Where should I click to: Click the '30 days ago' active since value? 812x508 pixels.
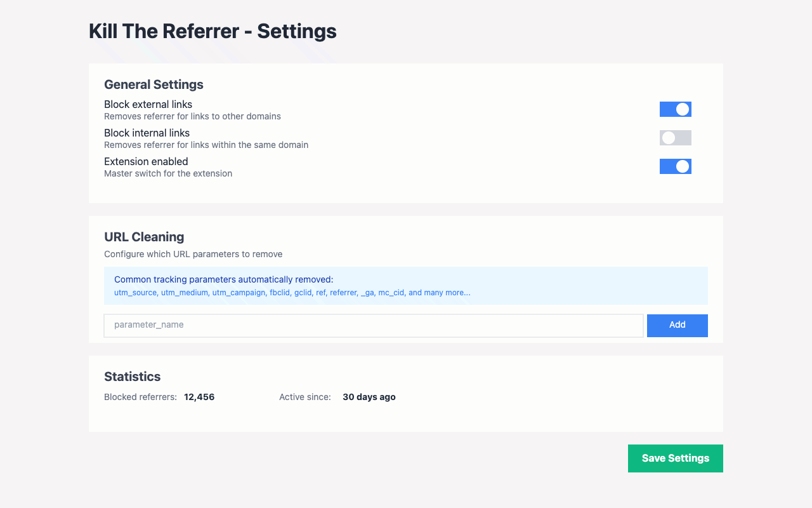[x=369, y=396]
